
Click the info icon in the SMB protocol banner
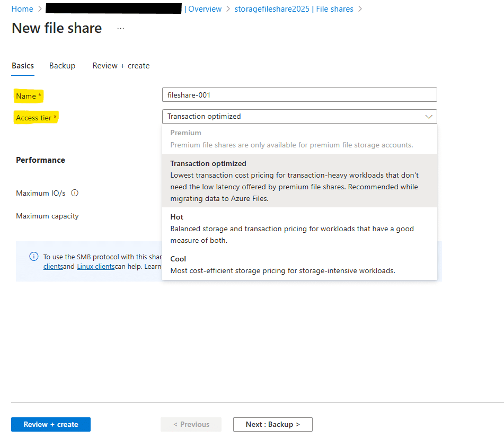(34, 256)
